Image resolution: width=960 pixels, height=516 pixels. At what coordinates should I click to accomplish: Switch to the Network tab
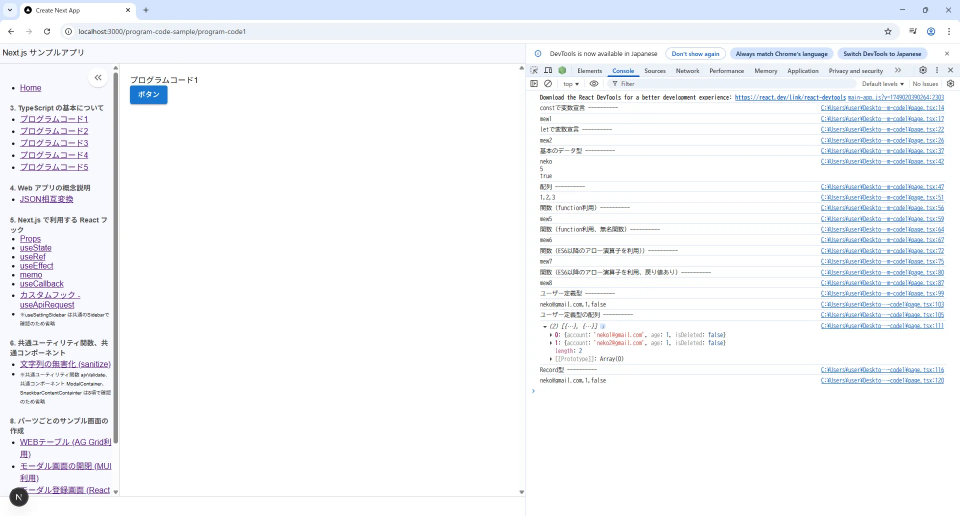pos(687,71)
